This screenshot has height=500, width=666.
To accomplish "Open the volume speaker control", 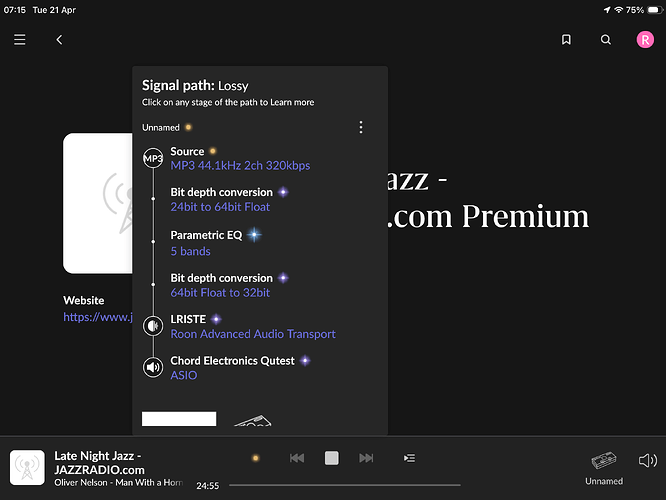I will [648, 460].
